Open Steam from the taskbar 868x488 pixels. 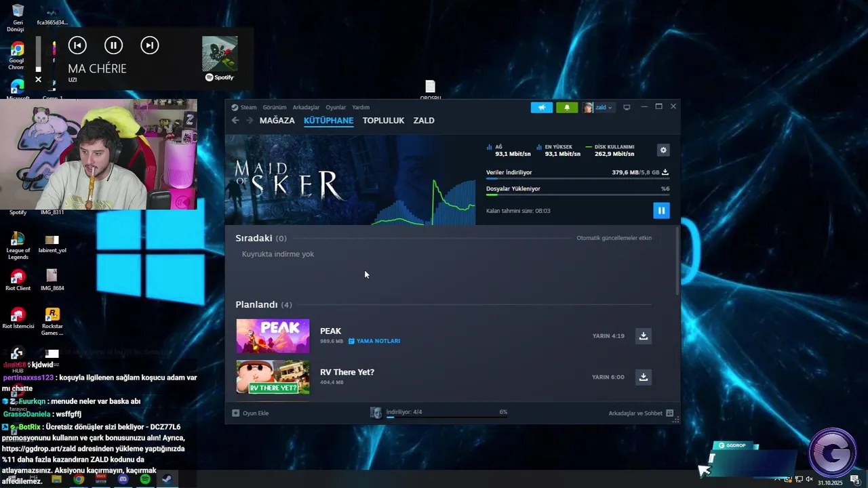click(167, 479)
